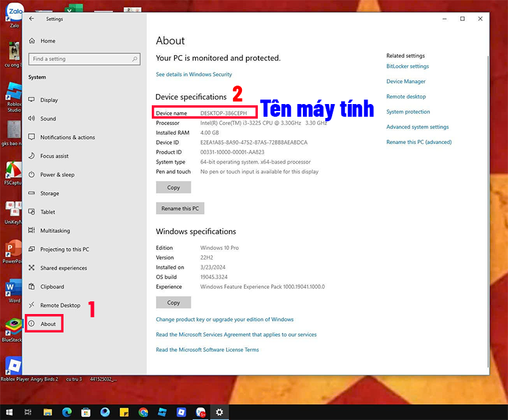Open Change product key or upgrade link
The width and height of the screenshot is (508, 420).
click(225, 319)
